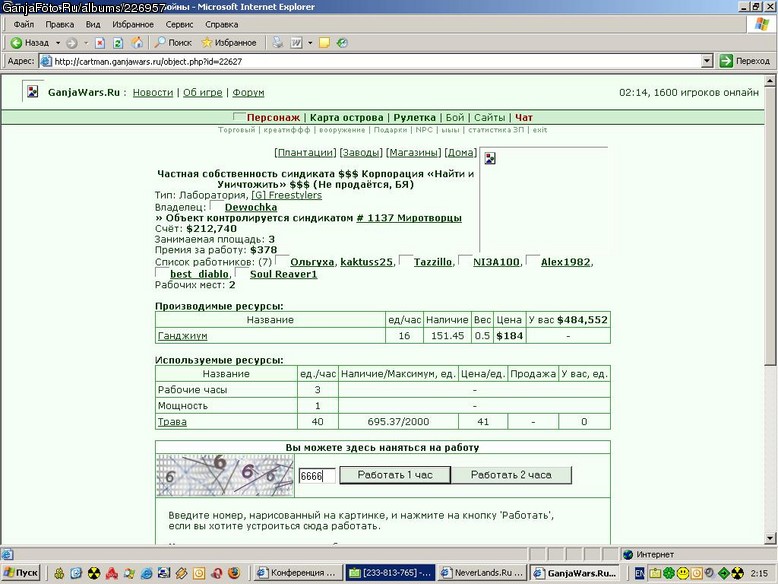The image size is (778, 584).
Task: Click the Forward navigation arrow icon
Action: [x=71, y=43]
